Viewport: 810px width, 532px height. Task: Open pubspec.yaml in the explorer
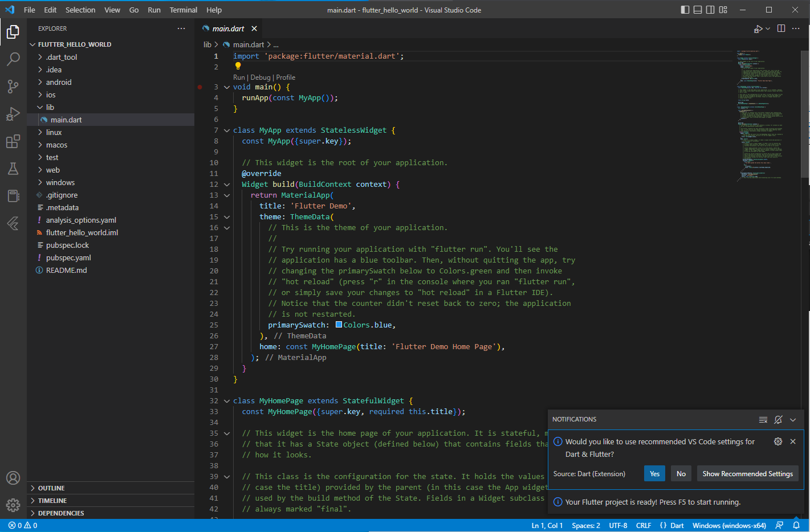[x=111, y=257]
